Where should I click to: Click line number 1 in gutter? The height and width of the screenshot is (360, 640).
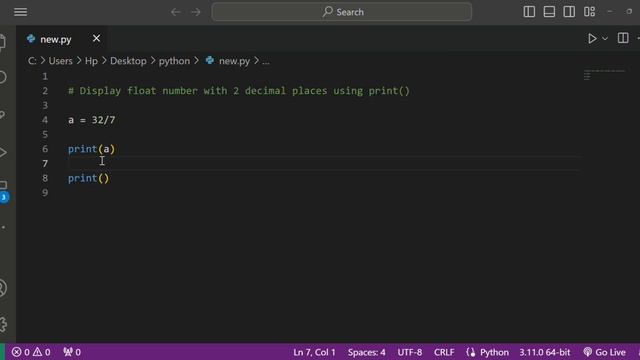45,76
